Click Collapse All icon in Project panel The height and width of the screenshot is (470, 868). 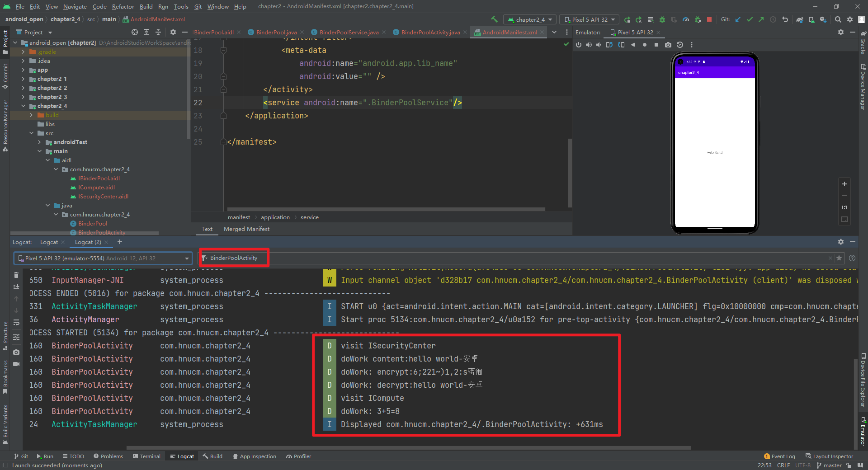(x=158, y=32)
